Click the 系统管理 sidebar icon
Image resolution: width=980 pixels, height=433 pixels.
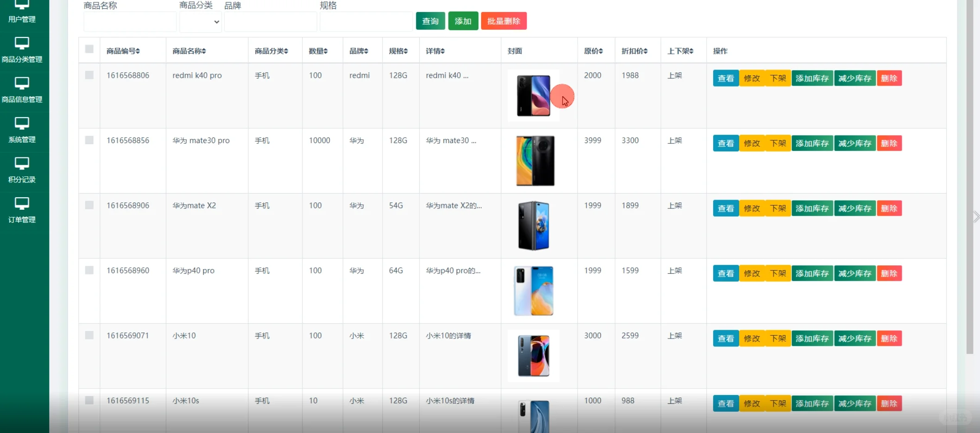(22, 123)
